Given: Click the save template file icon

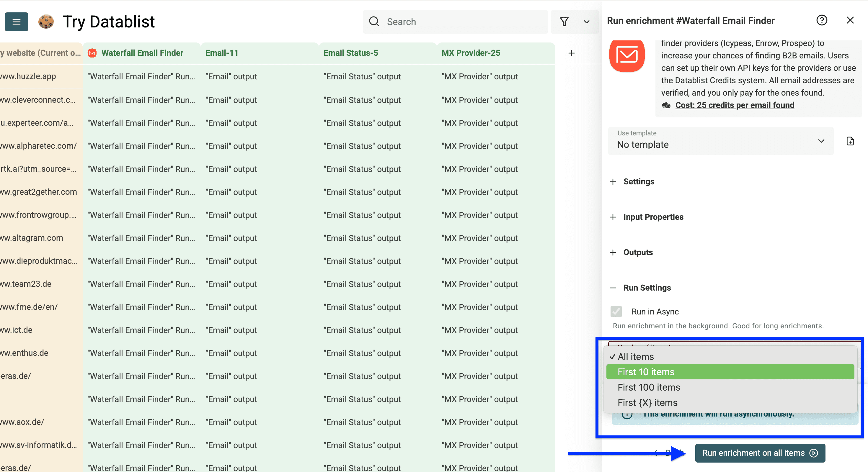Looking at the screenshot, I should [x=850, y=141].
